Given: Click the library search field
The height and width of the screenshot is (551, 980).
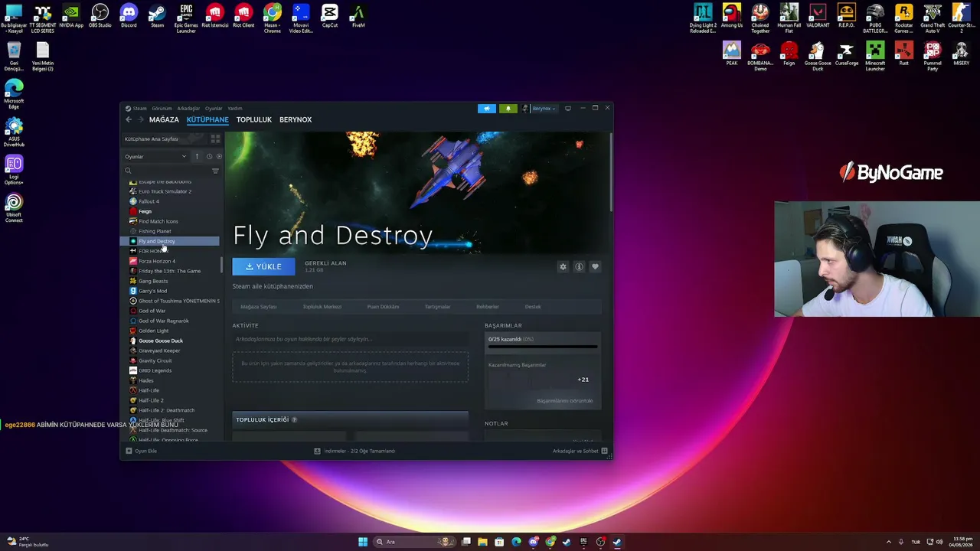Looking at the screenshot, I should (166, 171).
